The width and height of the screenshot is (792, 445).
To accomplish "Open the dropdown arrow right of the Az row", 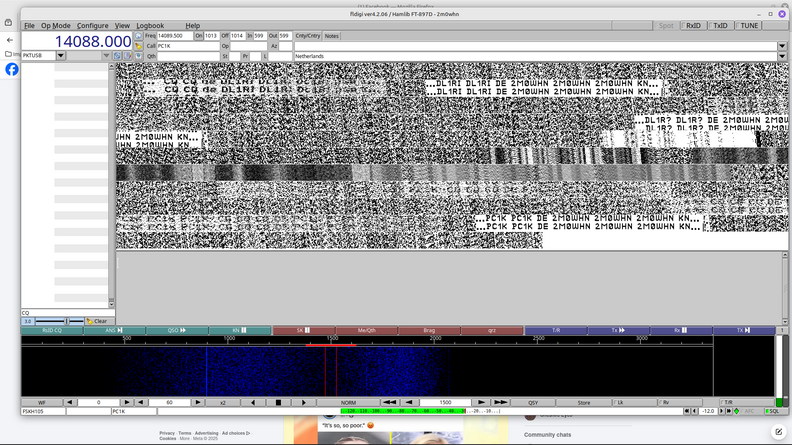I will click(x=782, y=46).
